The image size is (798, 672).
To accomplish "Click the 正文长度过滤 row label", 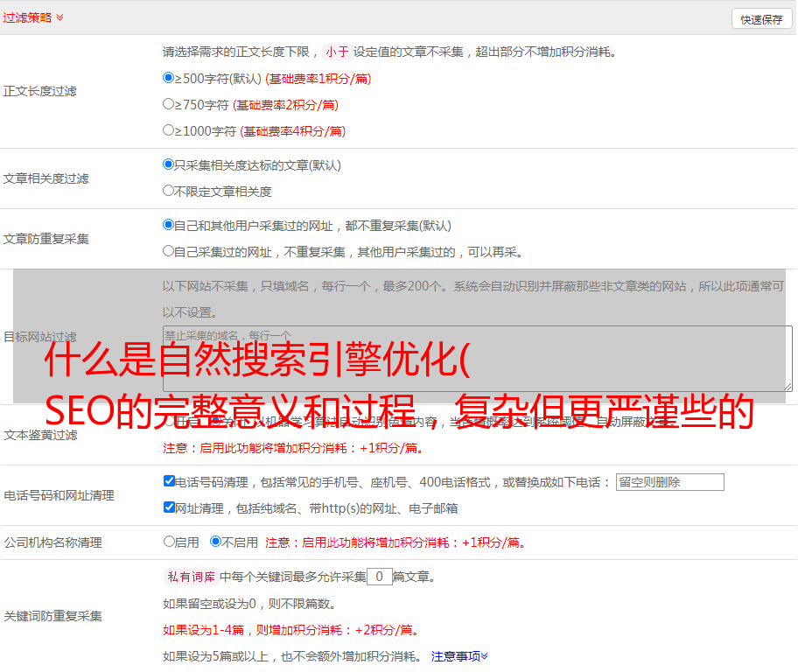I will click(39, 91).
